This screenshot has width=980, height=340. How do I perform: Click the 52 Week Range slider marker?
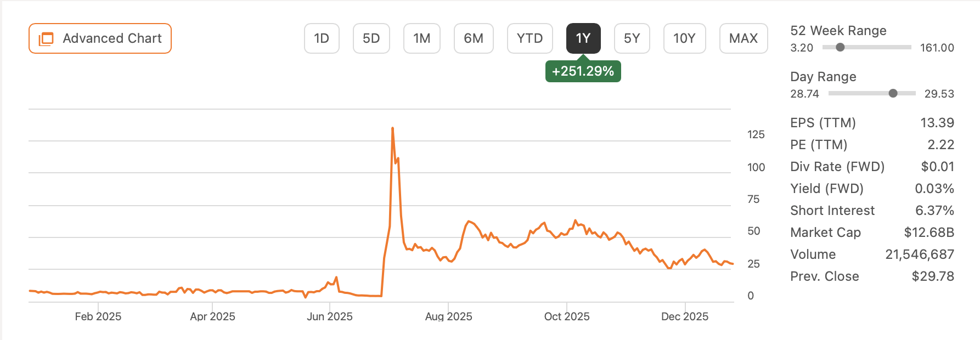pos(840,48)
